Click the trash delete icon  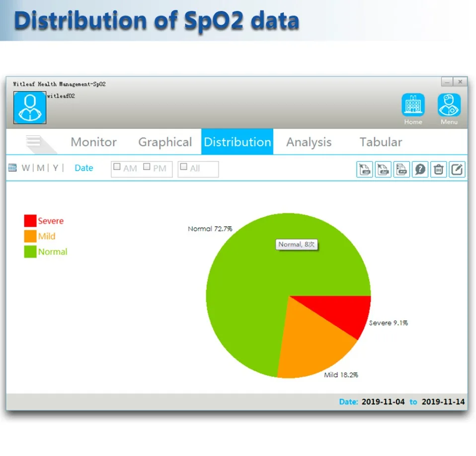coord(439,169)
